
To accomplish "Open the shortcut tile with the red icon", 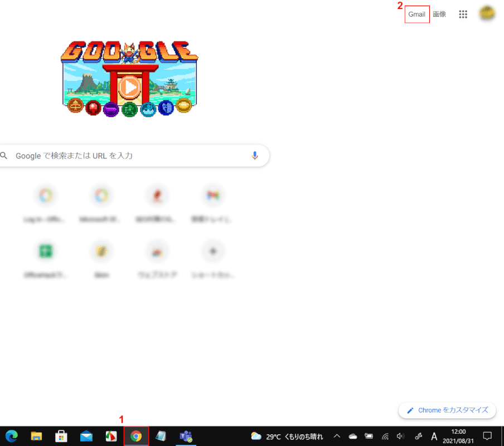I will pyautogui.click(x=157, y=203).
